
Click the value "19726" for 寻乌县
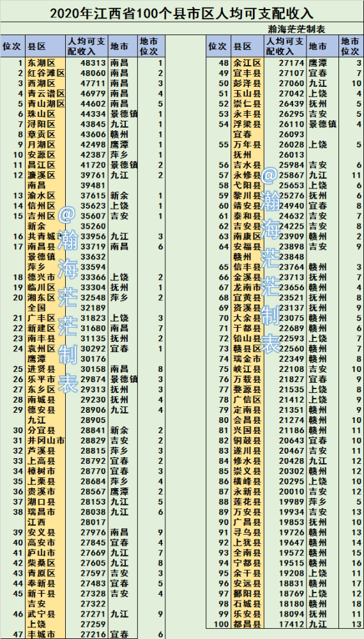point(291,532)
